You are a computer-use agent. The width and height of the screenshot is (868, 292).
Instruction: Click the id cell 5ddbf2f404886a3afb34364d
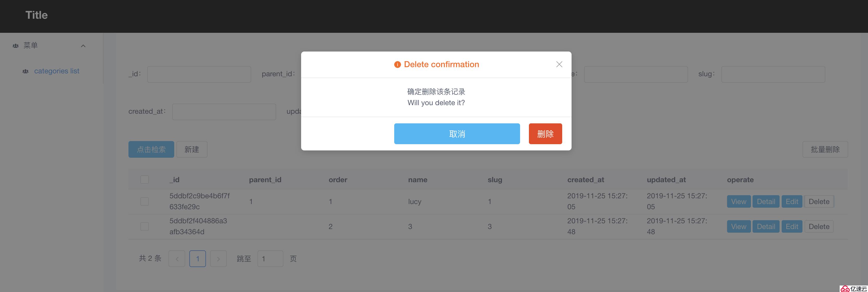198,226
